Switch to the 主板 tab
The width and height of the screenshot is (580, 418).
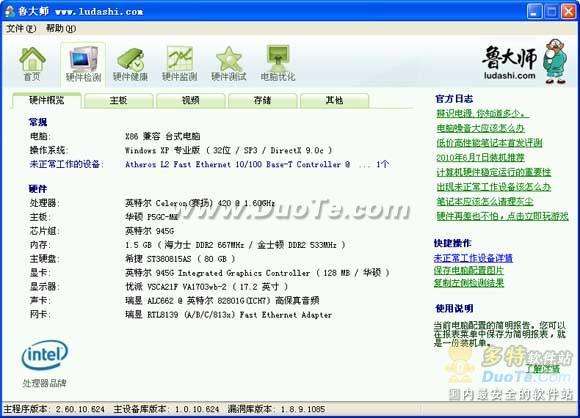(x=119, y=100)
